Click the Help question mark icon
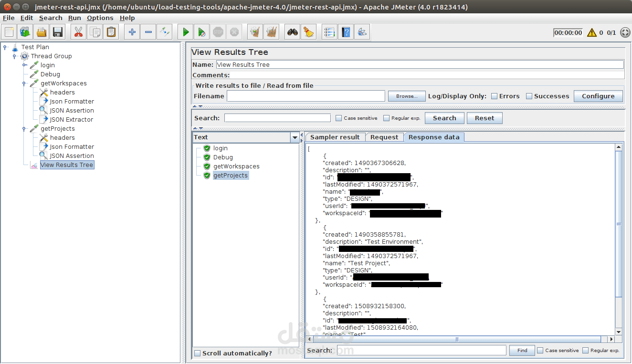This screenshot has width=632, height=364. 346,32
